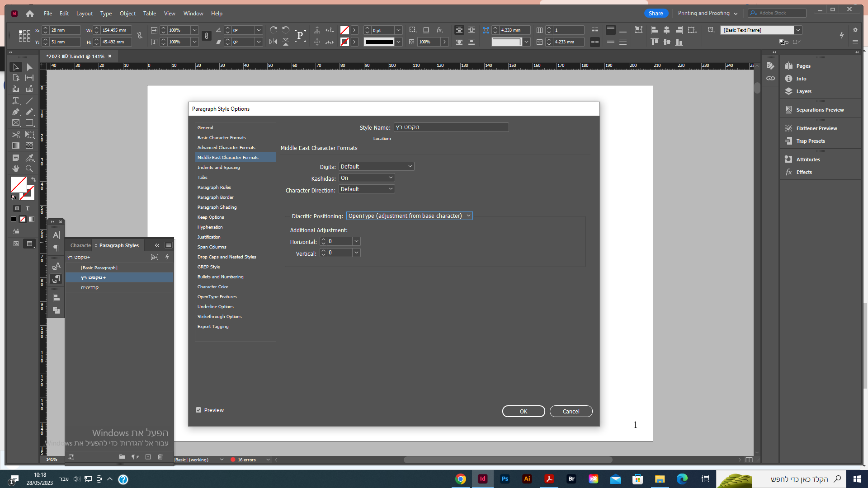Open Photoshop from the taskbar
The height and width of the screenshot is (488, 868).
click(x=505, y=479)
